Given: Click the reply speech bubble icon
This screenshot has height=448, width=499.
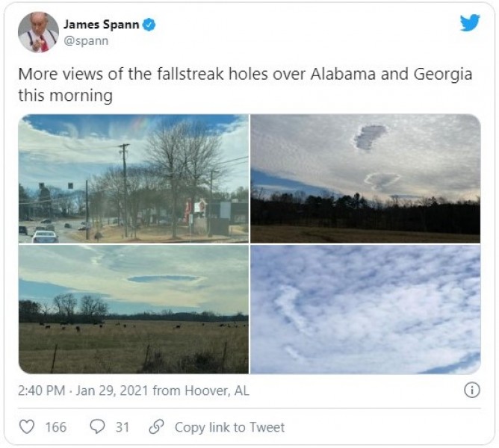Looking at the screenshot, I should pyautogui.click(x=97, y=427).
